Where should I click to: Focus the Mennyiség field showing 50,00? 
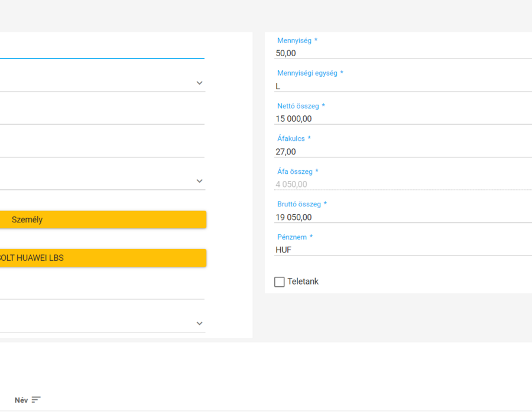(403, 53)
